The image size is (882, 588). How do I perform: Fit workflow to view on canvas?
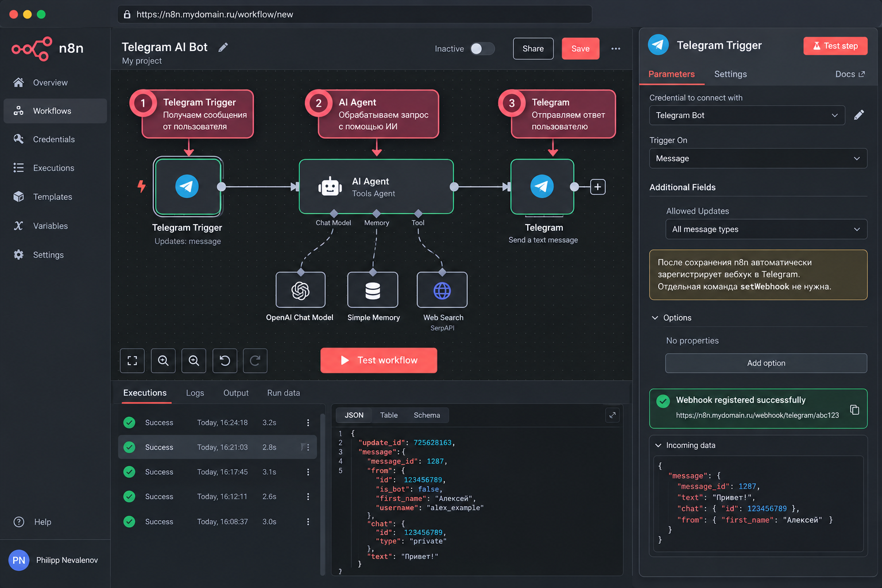coord(132,361)
